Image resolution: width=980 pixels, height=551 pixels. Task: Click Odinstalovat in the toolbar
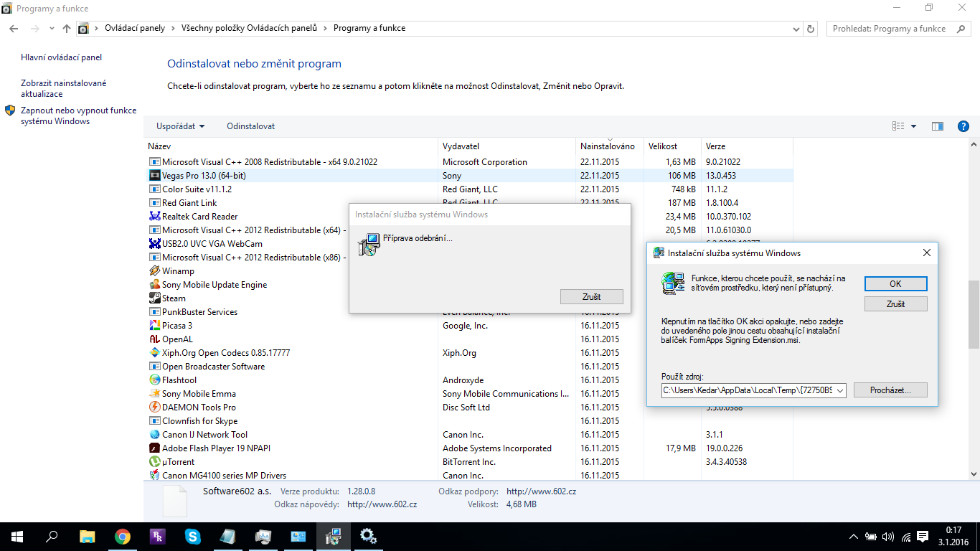251,126
